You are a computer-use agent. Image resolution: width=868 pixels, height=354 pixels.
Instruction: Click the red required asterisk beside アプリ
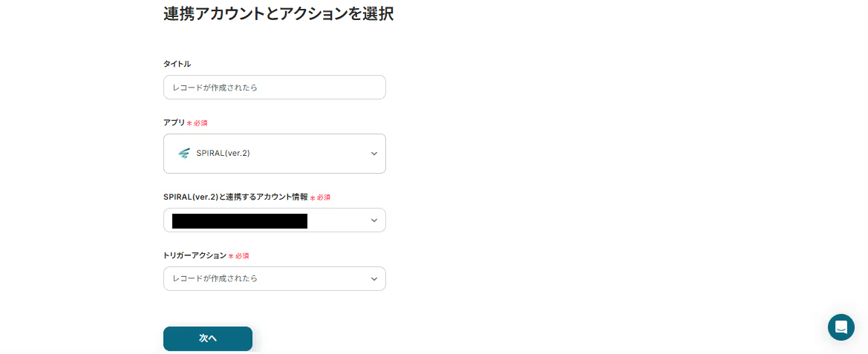click(x=189, y=123)
